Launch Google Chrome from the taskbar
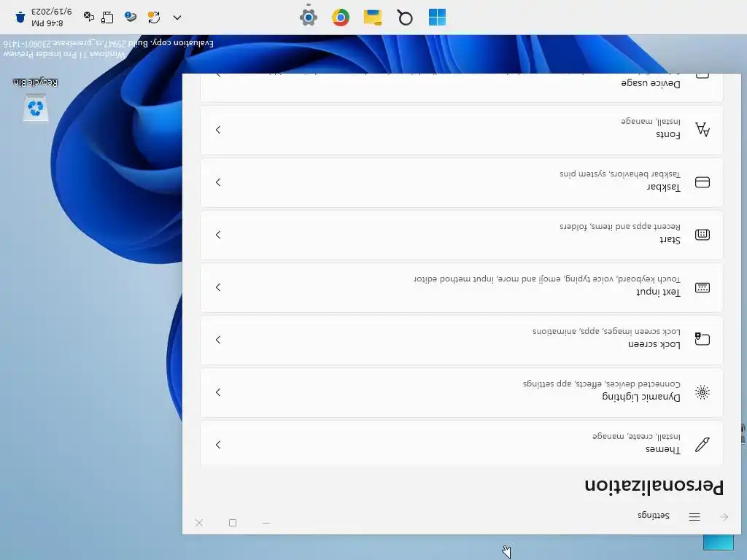 (x=340, y=17)
